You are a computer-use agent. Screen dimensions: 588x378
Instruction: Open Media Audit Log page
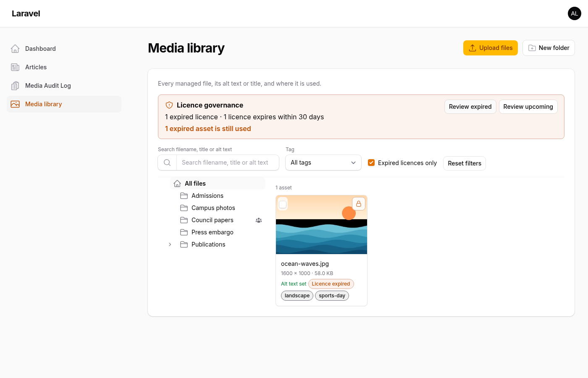click(64, 86)
